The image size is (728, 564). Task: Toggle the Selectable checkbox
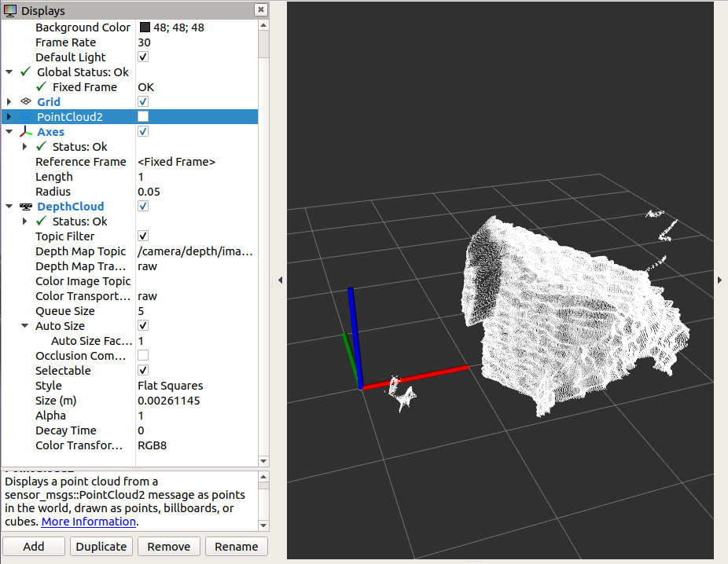click(x=143, y=370)
